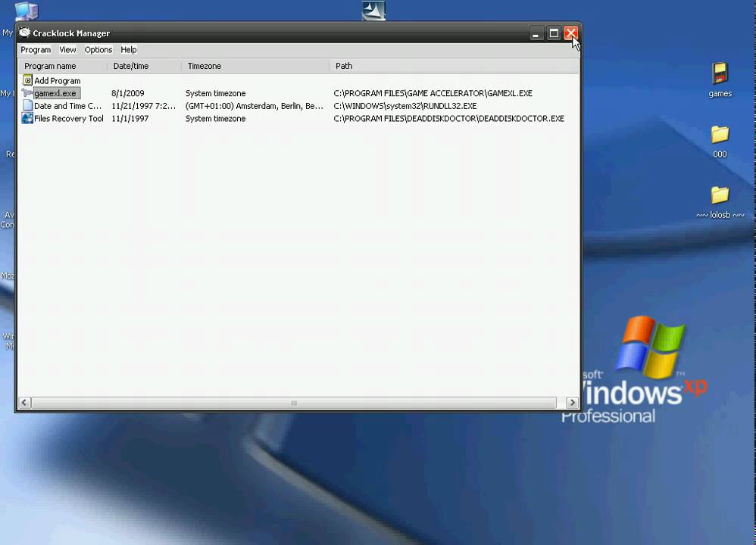Click System timezone in the gamexl.exe row
The image size is (756, 545).
pos(216,93)
